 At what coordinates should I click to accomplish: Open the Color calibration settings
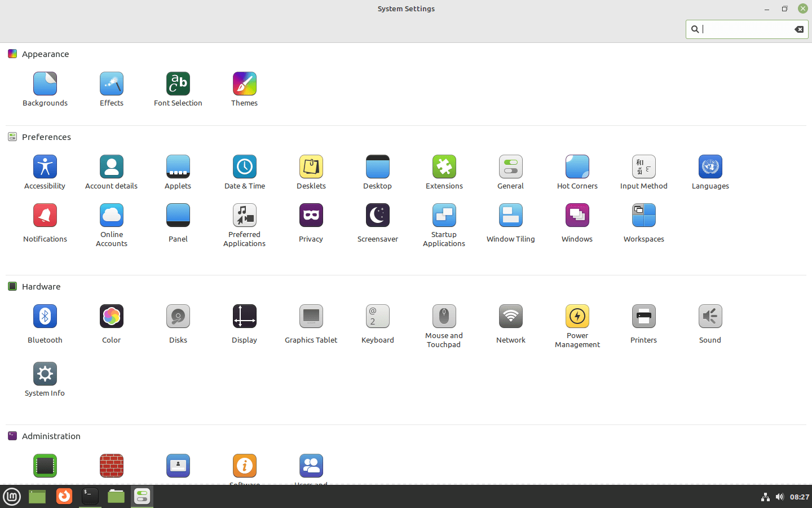point(111,316)
